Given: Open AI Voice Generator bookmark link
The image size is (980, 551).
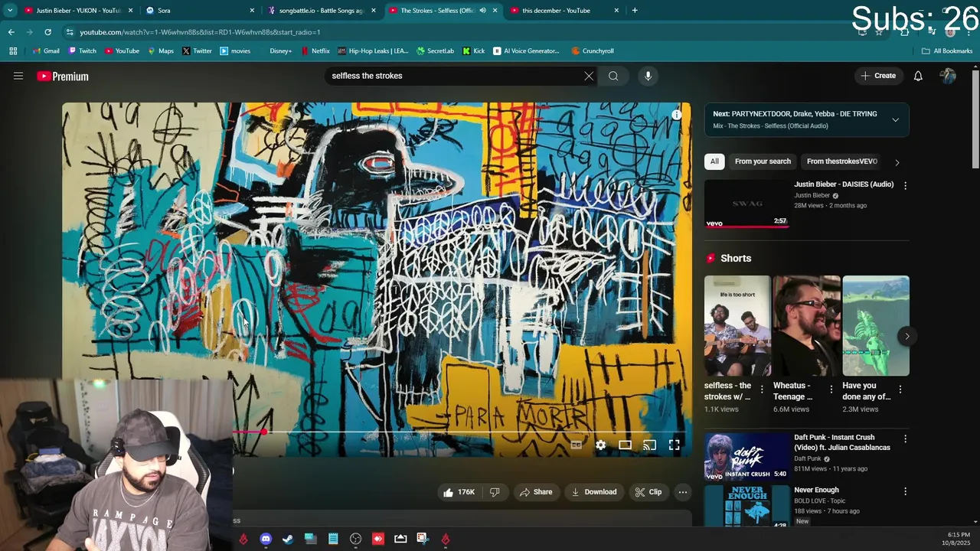Looking at the screenshot, I should click(x=527, y=51).
